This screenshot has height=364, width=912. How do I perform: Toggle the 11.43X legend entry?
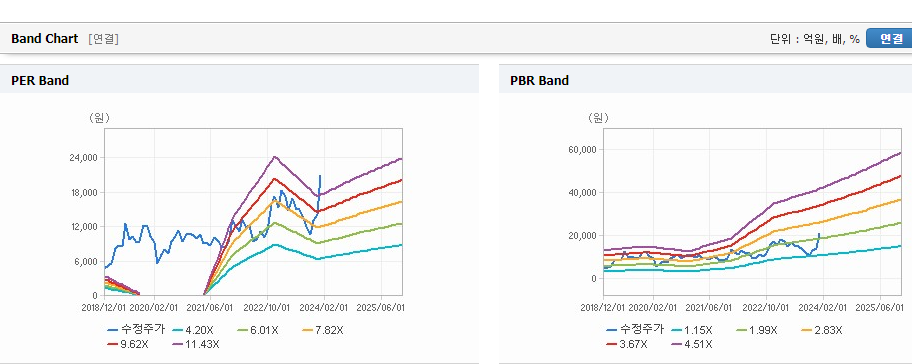[x=196, y=344]
